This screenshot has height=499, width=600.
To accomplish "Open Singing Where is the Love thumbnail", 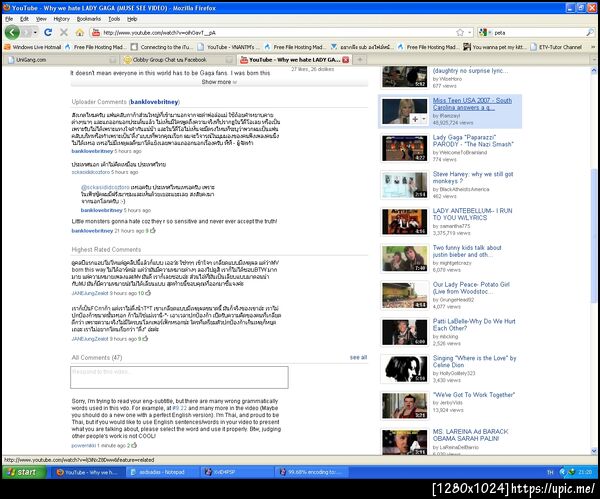I will tap(404, 369).
